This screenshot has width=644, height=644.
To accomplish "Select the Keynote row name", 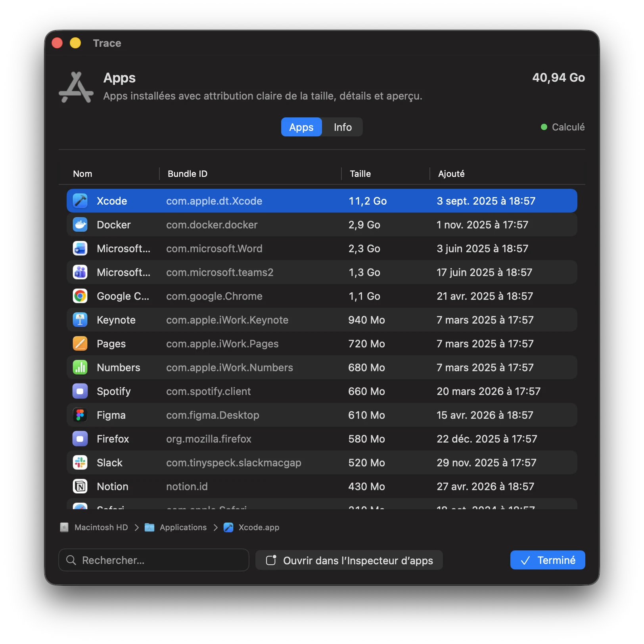I will click(x=116, y=320).
